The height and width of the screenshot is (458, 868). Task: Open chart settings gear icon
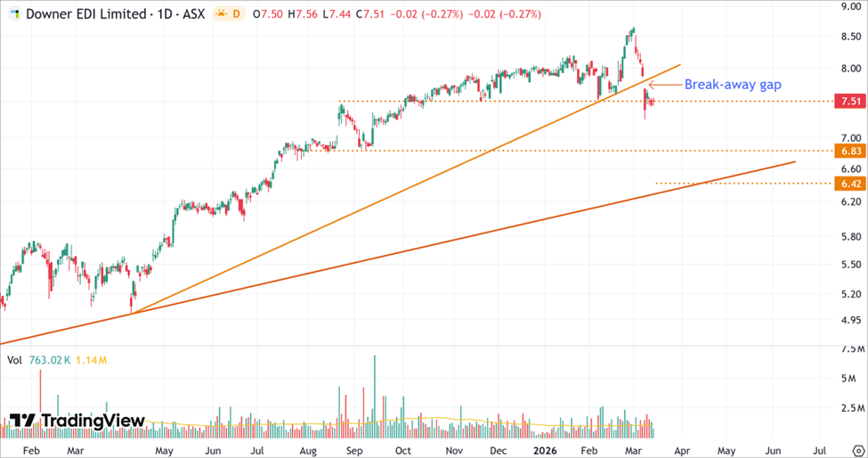(857, 450)
